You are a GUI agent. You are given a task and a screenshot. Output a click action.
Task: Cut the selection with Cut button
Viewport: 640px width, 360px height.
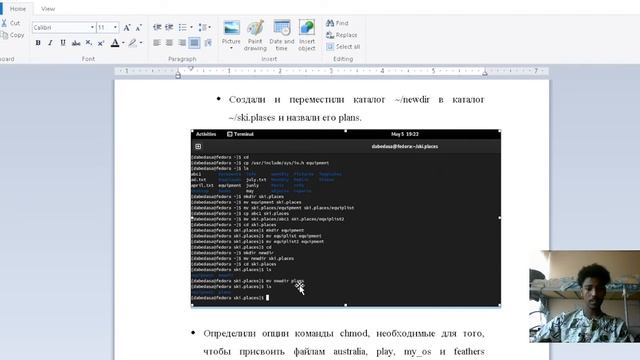coord(11,23)
